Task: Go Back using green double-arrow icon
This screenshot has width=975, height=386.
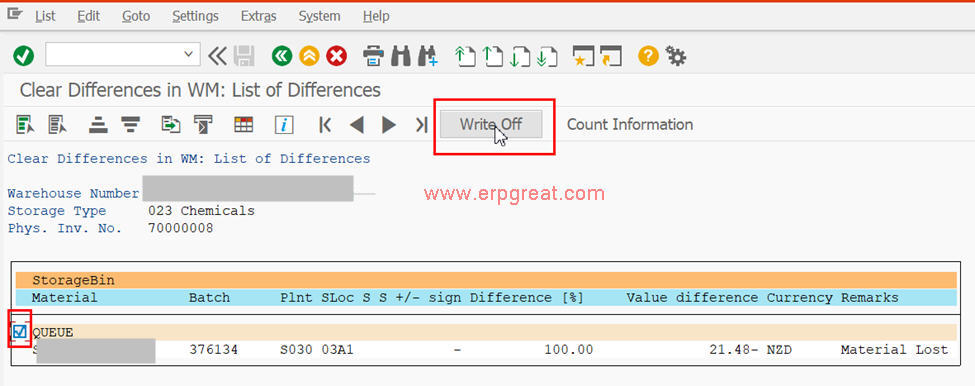Action: pyautogui.click(x=282, y=57)
